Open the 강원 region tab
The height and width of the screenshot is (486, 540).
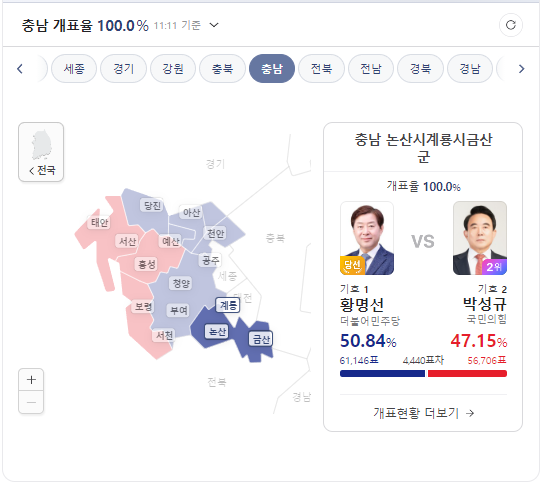[x=173, y=69]
